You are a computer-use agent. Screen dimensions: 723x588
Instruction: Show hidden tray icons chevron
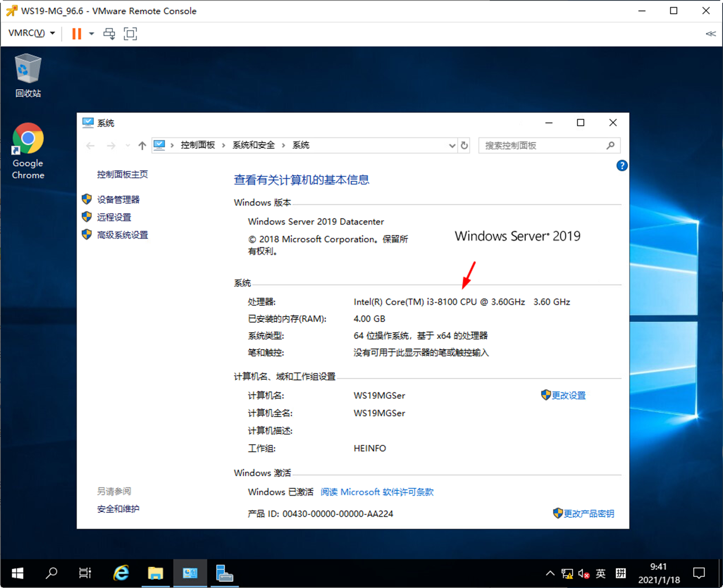tap(550, 573)
